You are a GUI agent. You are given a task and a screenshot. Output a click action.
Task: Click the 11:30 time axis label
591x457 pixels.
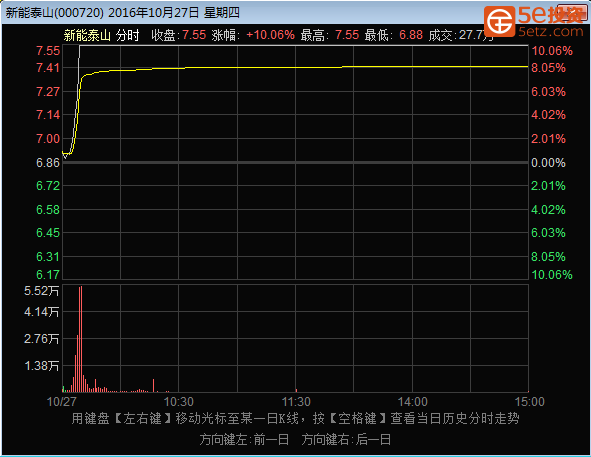(296, 402)
